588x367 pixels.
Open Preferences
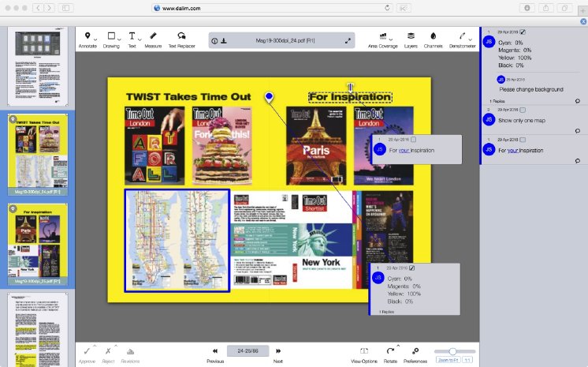pyautogui.click(x=415, y=351)
